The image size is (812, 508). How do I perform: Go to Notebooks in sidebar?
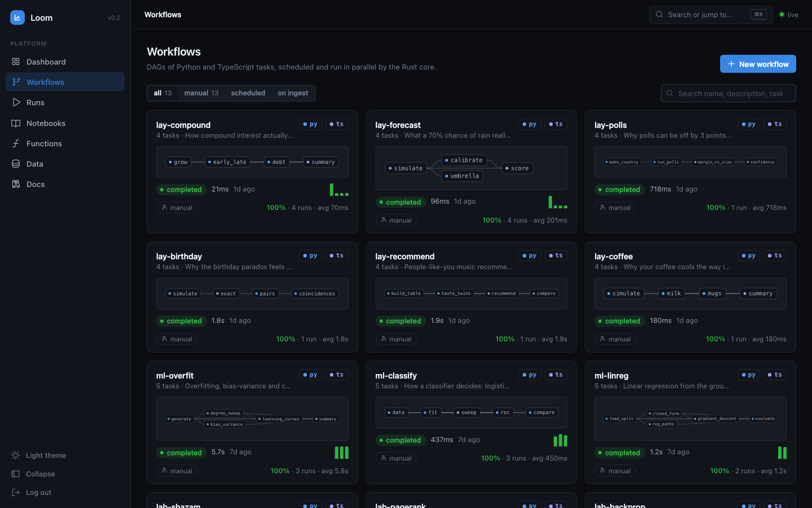click(65, 123)
